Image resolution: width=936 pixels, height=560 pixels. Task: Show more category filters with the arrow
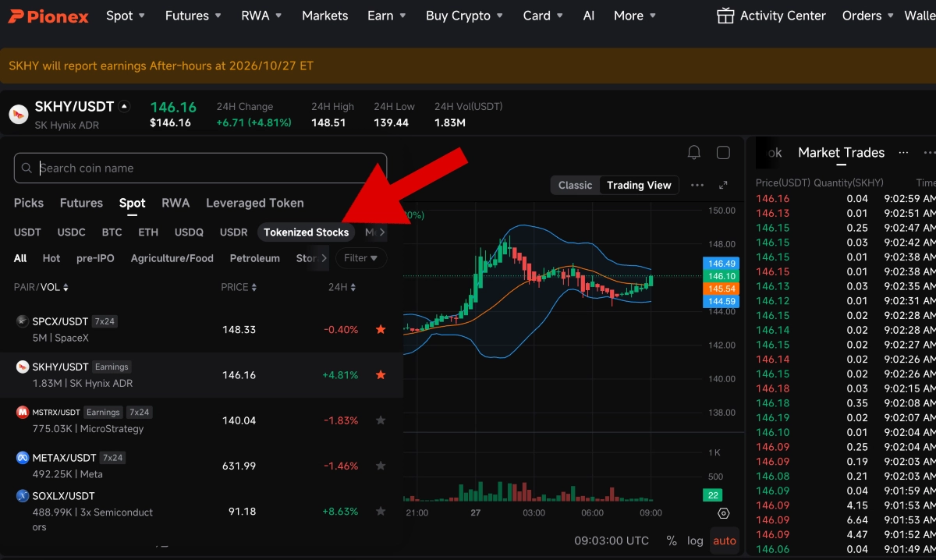coord(324,258)
